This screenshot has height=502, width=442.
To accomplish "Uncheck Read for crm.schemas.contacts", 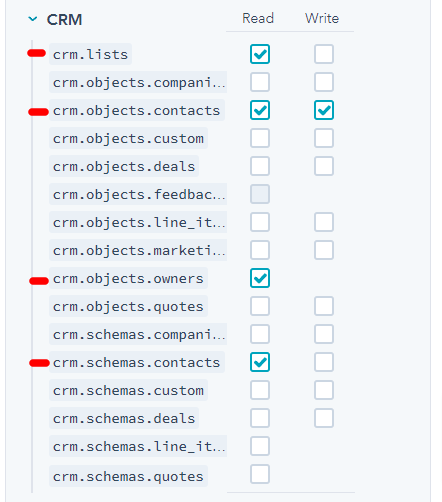I will coord(260,362).
